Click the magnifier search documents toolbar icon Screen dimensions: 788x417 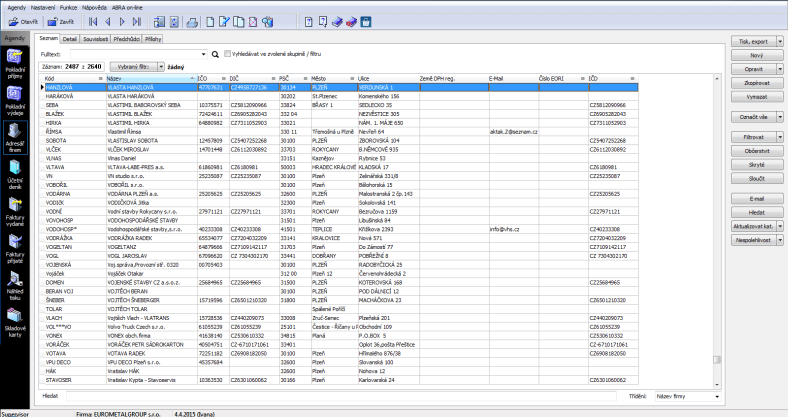point(268,22)
